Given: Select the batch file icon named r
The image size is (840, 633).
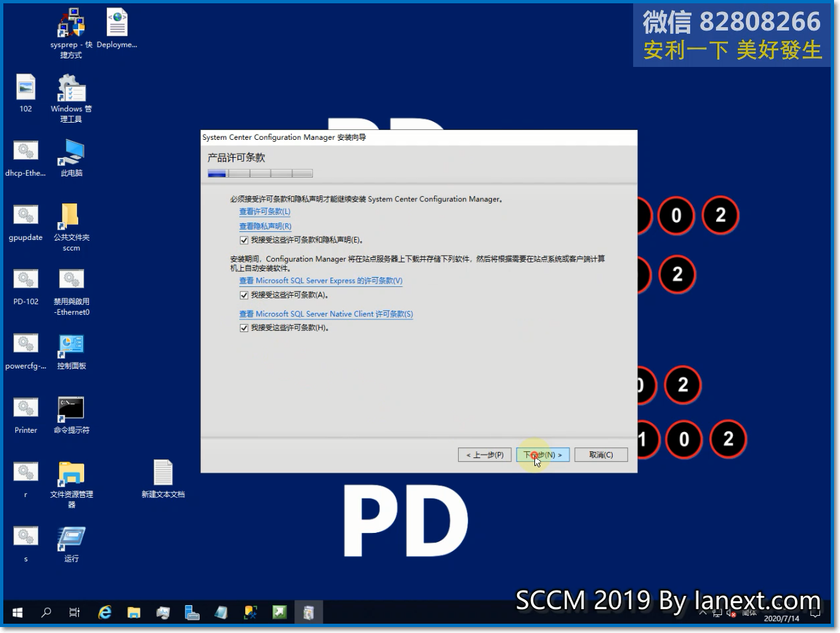Looking at the screenshot, I should pyautogui.click(x=26, y=479).
